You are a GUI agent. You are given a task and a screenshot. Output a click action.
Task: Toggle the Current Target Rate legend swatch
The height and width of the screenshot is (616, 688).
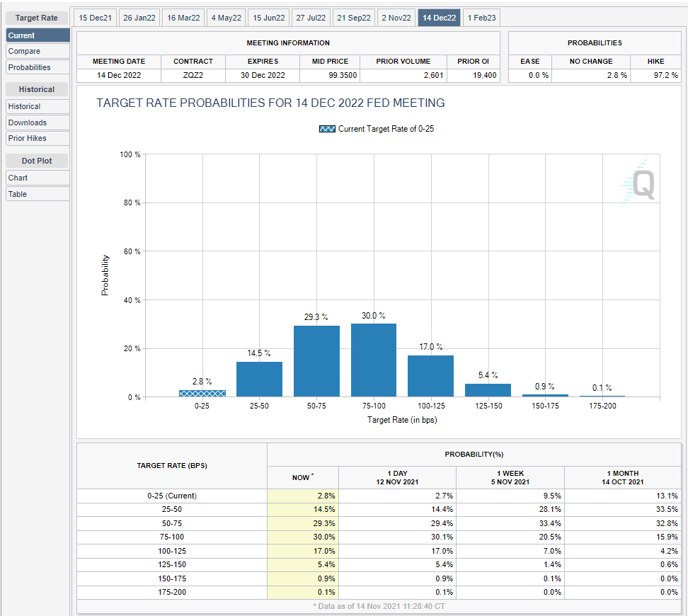point(327,129)
